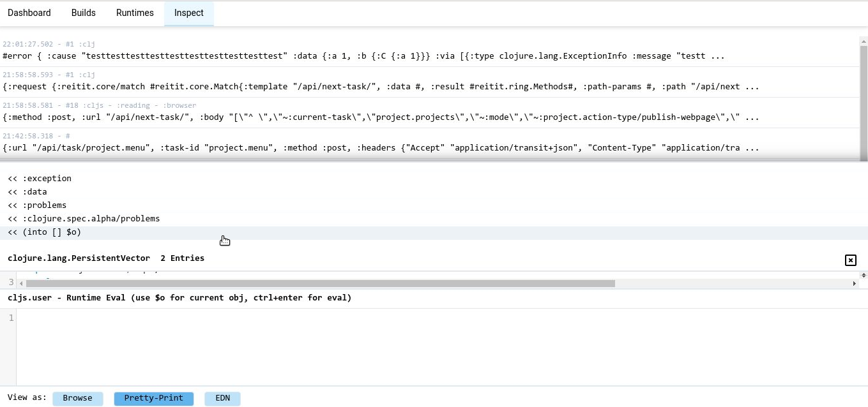Switch to the Dashboard tab
Viewport: 868px width, 407px height.
pyautogui.click(x=29, y=13)
